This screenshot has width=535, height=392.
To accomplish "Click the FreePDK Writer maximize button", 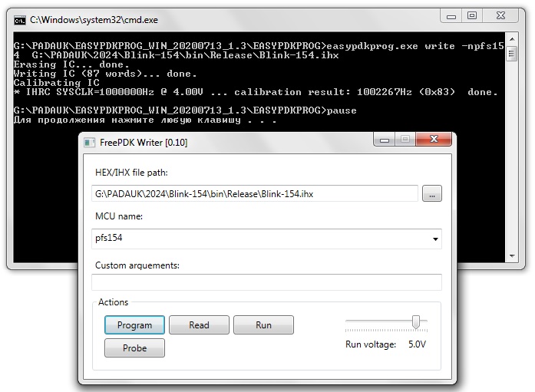I will click(x=404, y=140).
